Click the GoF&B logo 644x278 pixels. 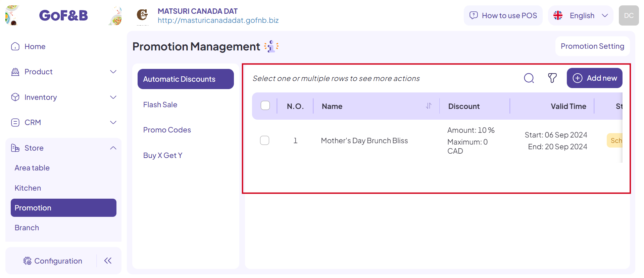click(x=63, y=15)
